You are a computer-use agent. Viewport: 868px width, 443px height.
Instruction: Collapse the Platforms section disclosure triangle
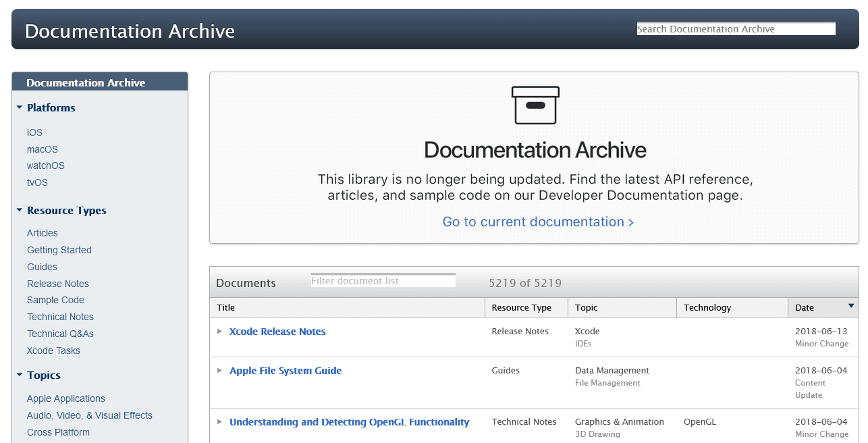click(19, 107)
